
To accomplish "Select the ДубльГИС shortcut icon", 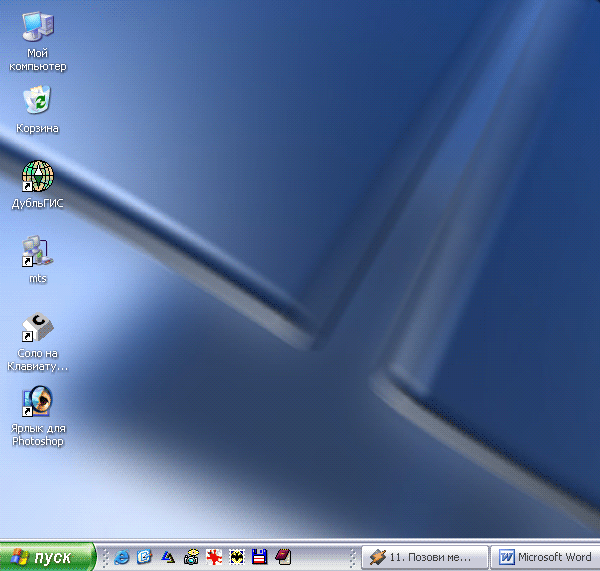I will (x=38, y=176).
